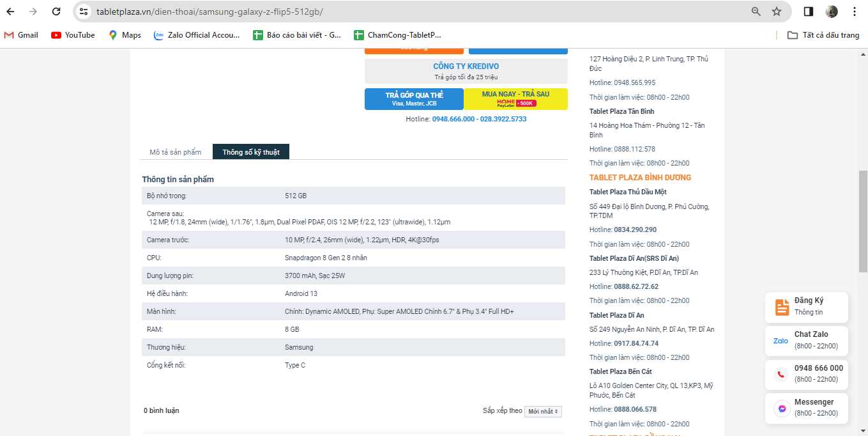Click the Thông tin sản phẩm heading
This screenshot has width=868, height=436.
(x=178, y=179)
